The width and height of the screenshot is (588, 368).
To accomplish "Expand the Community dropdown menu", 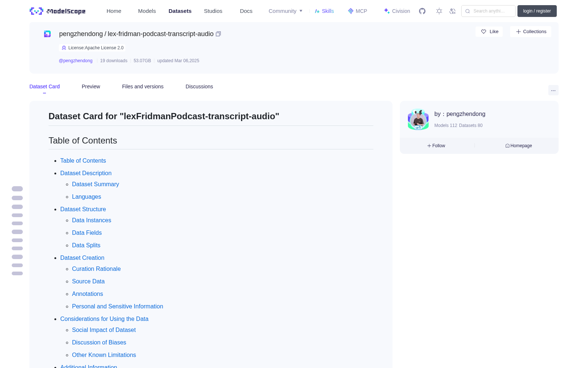I will [x=286, y=11].
